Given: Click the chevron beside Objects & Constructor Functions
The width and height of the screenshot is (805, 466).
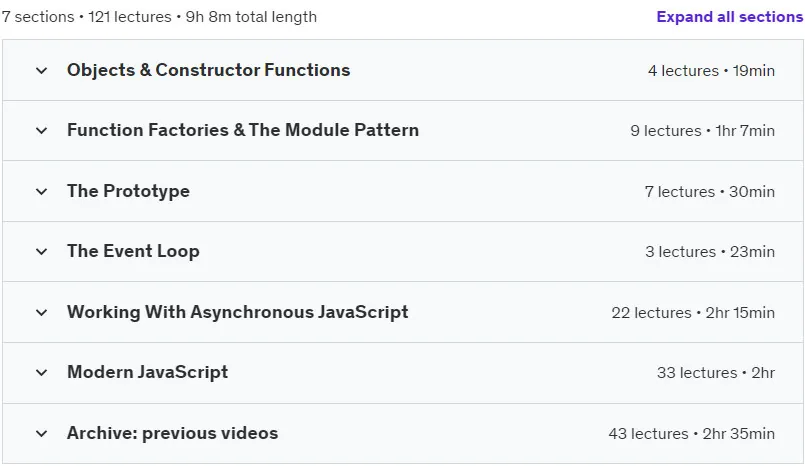Looking at the screenshot, I should click(42, 70).
